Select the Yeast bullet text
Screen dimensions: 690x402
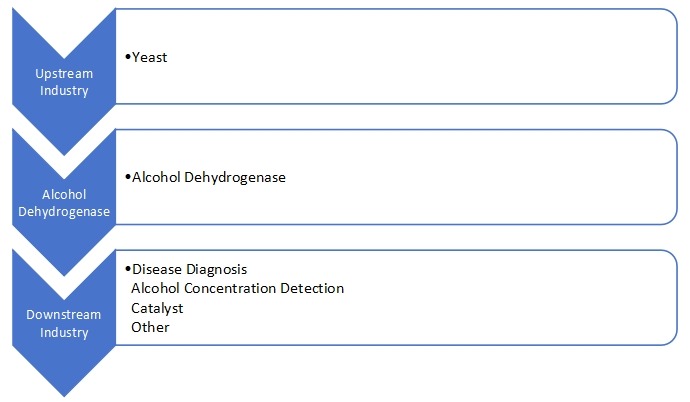(150, 57)
